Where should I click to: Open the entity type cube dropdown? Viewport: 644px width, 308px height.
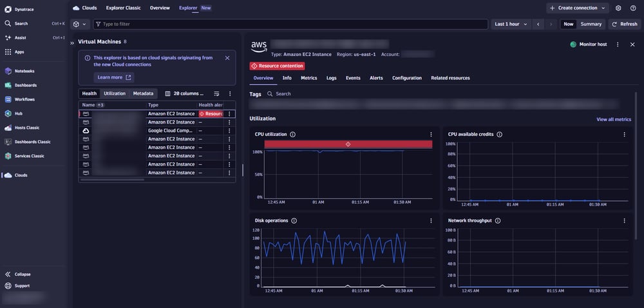click(80, 24)
